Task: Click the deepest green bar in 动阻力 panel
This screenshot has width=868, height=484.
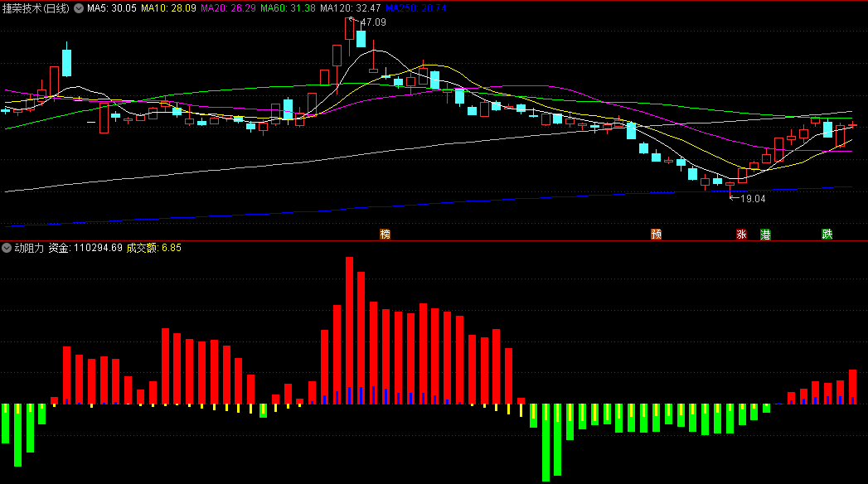Action: [x=546, y=443]
